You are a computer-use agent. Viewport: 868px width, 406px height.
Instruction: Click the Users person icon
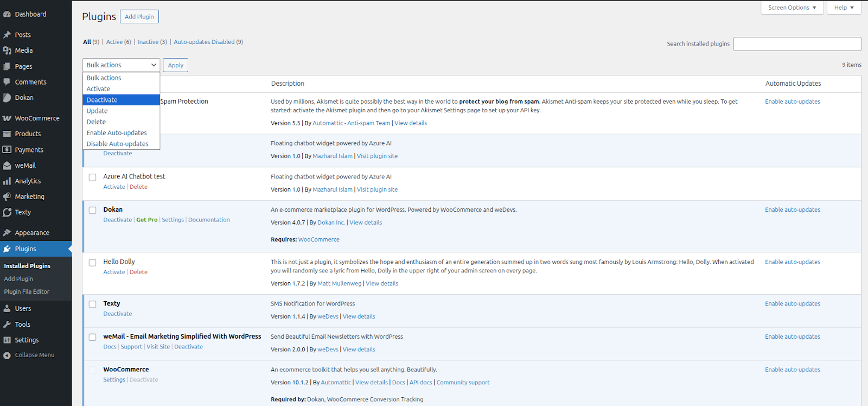pyautogui.click(x=7, y=308)
